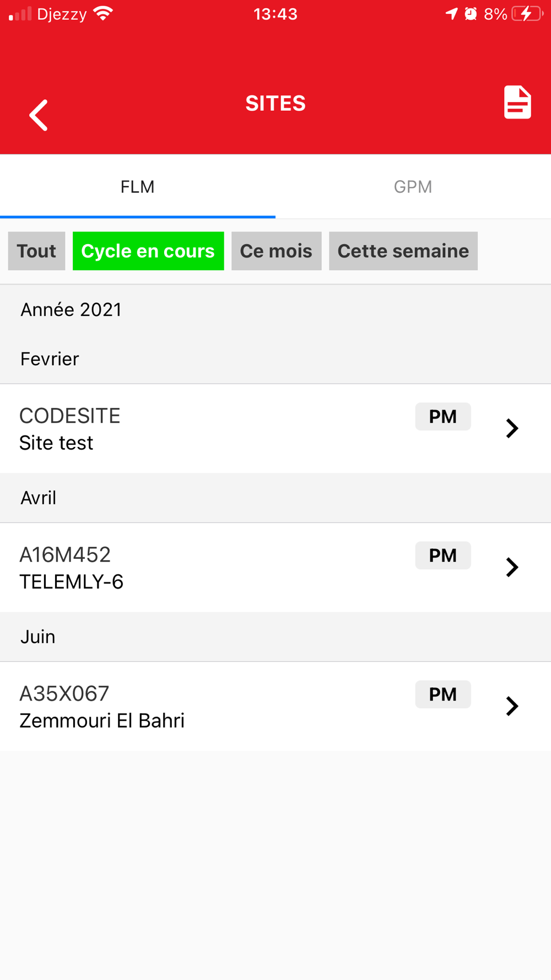The height and width of the screenshot is (980, 551).
Task: Tap PM badge on CODESITE row
Action: point(443,417)
